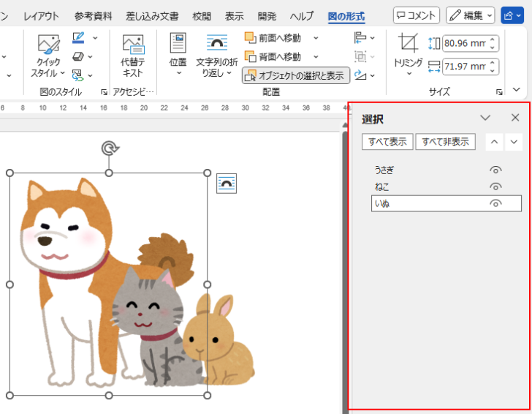
Task: Toggle visibility of うさぎ object
Action: coord(495,170)
